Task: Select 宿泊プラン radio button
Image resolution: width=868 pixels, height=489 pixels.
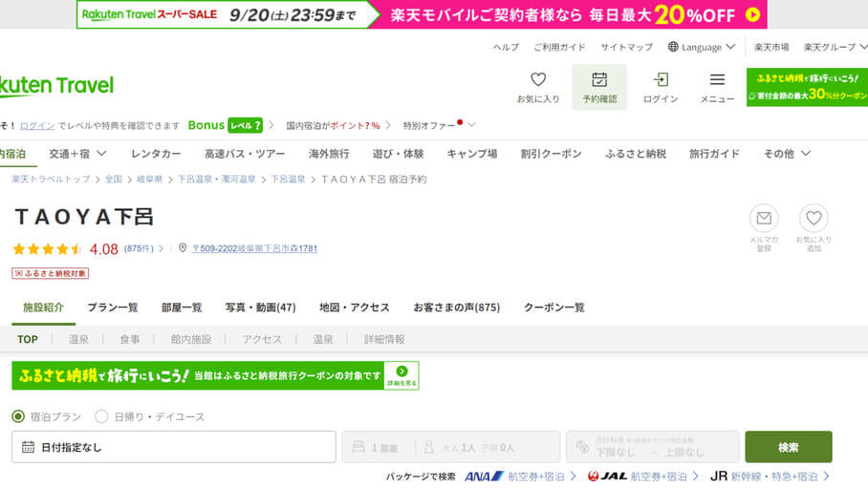Action: pyautogui.click(x=18, y=416)
